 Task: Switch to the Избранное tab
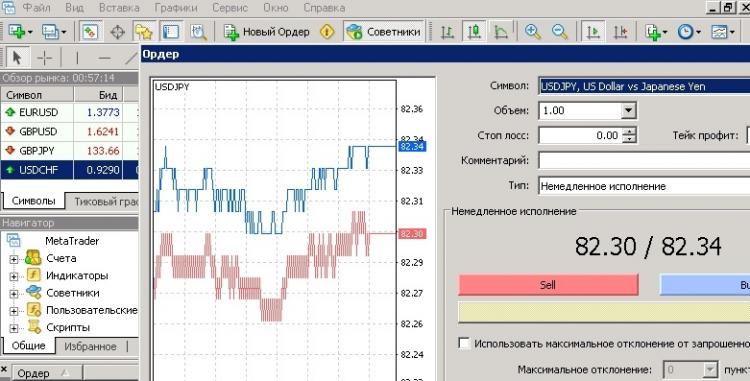(x=90, y=347)
